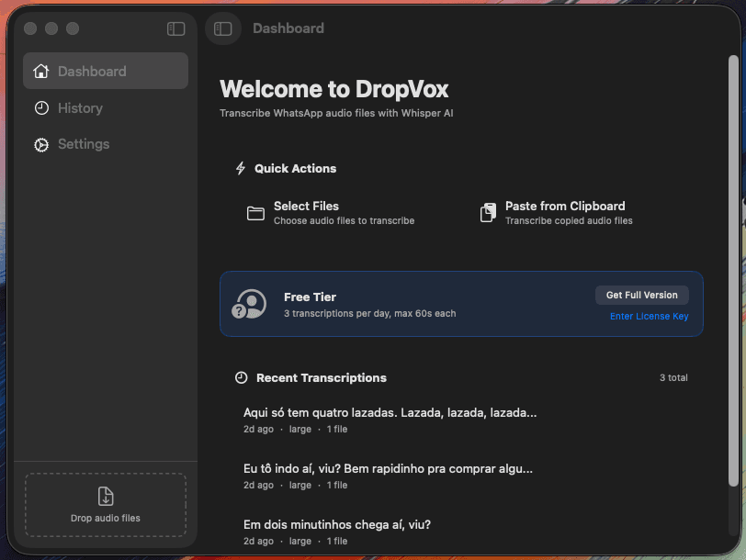Click the support person icon in Free Tier banner

[248, 302]
